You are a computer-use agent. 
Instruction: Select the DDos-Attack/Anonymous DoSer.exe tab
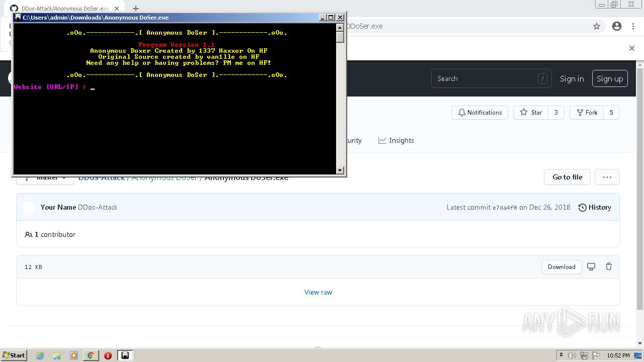tap(65, 9)
